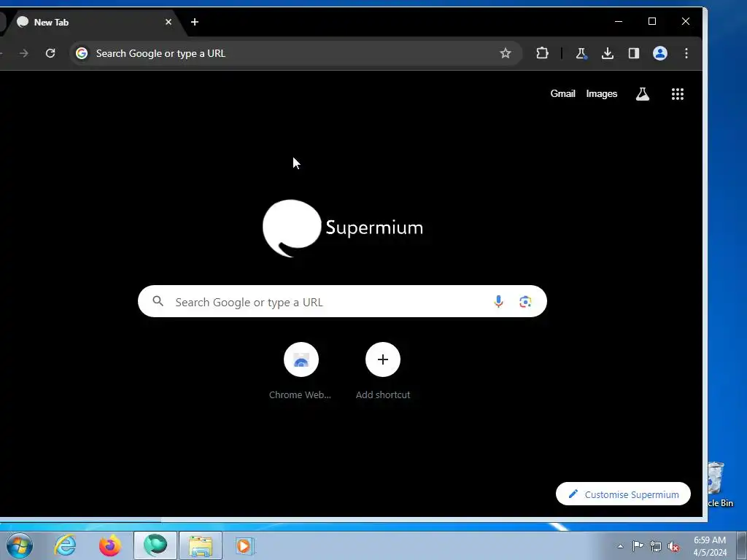Reload the page with the refresh icon
This screenshot has height=560, width=747.
point(50,53)
